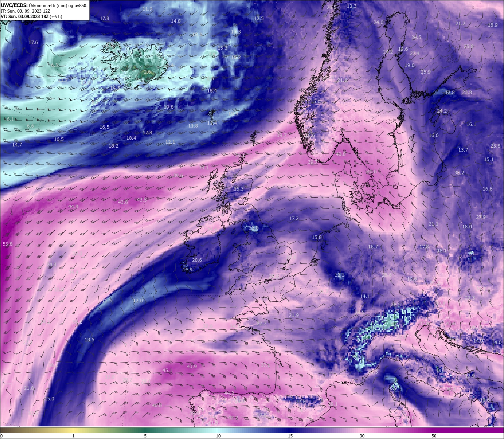This screenshot has height=439, width=504.
Task: Click the 16.7 value on the map
Action: tap(373, 247)
